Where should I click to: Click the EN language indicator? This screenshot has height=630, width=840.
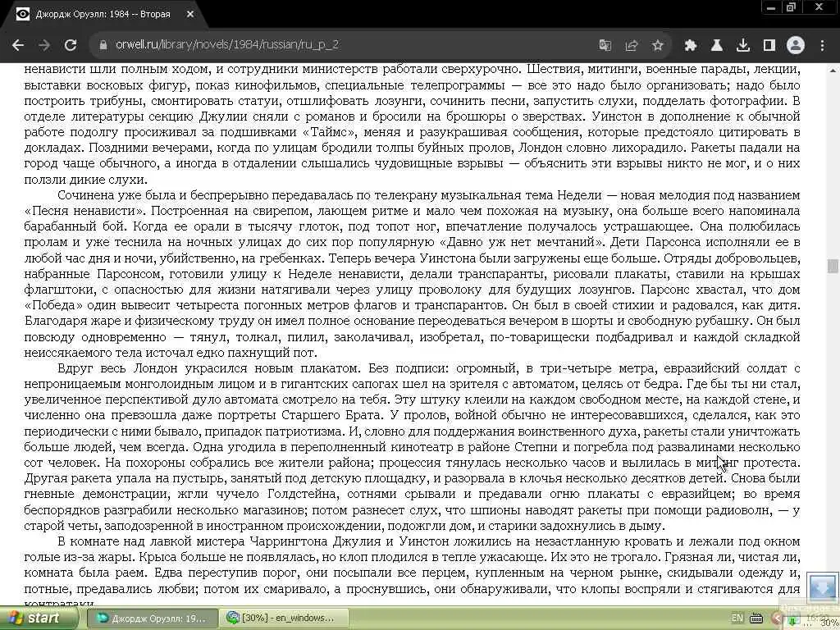[x=737, y=618]
